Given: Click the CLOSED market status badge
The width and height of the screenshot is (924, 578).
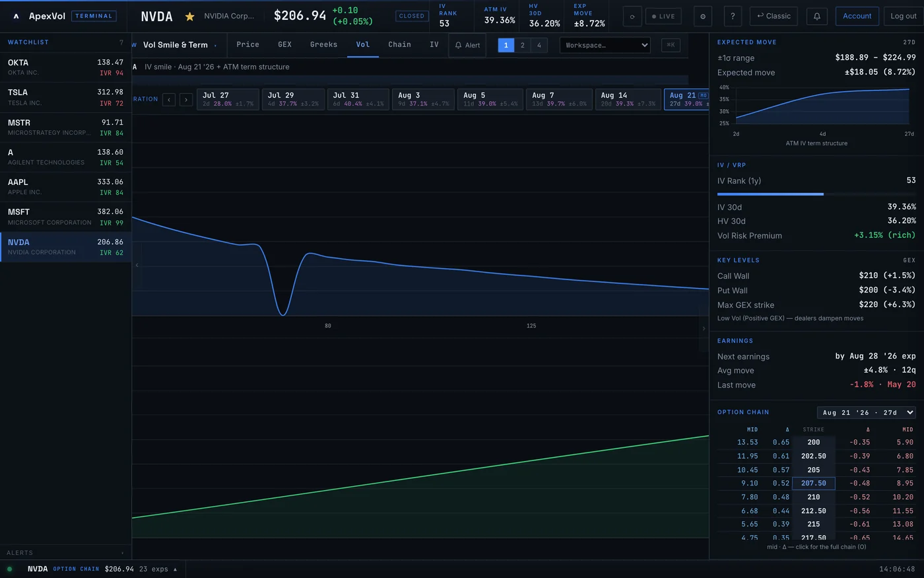Looking at the screenshot, I should point(412,17).
